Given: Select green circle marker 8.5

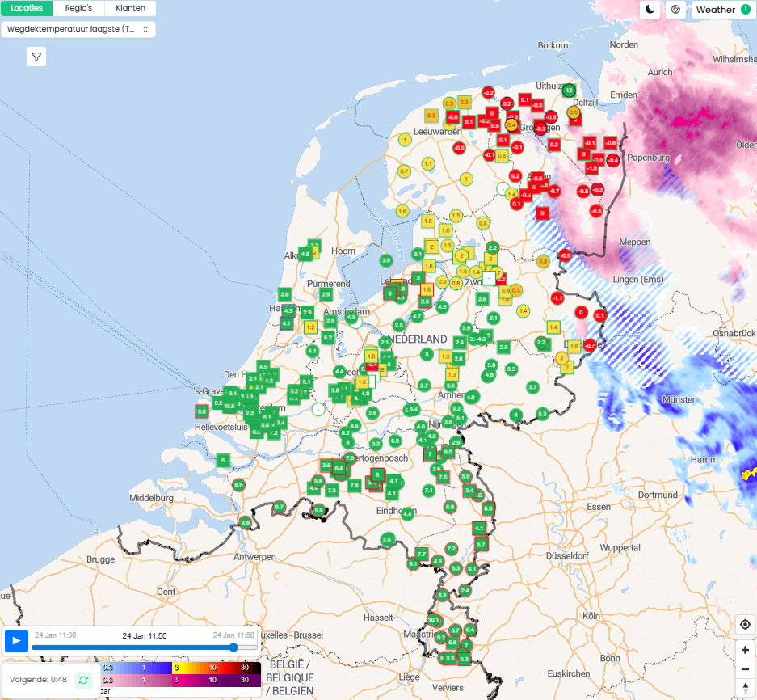Looking at the screenshot, I should (x=238, y=484).
